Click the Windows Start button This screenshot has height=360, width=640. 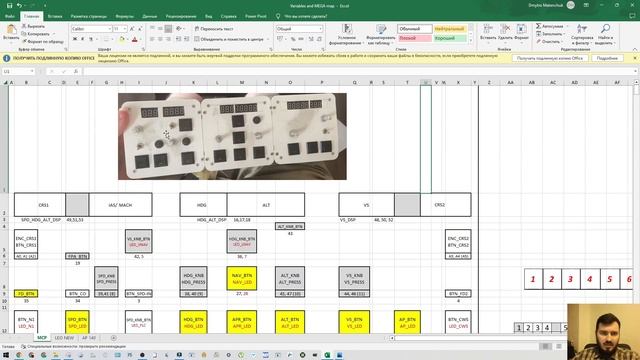pyautogui.click(x=6, y=356)
